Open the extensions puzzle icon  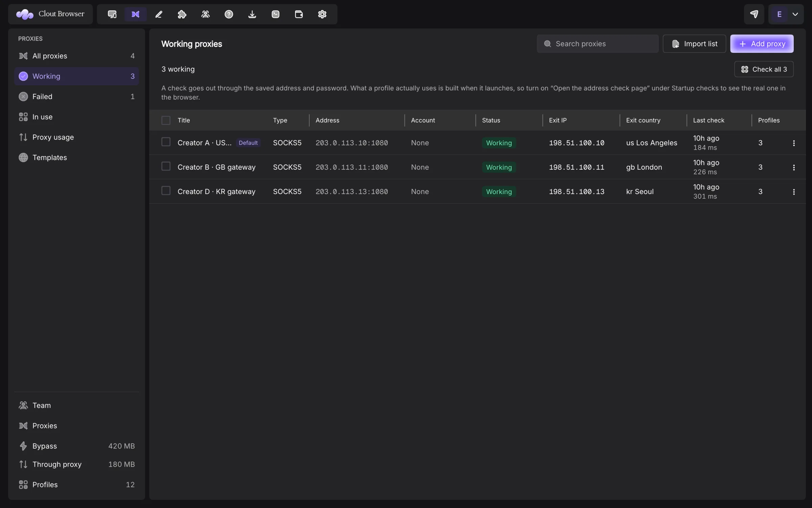pos(182,14)
